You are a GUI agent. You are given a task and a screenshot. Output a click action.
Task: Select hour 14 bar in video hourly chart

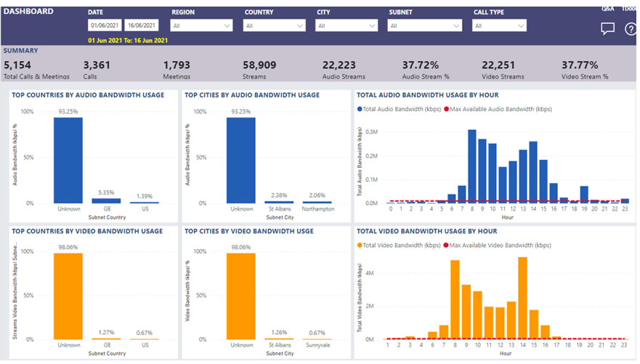tap(522, 298)
